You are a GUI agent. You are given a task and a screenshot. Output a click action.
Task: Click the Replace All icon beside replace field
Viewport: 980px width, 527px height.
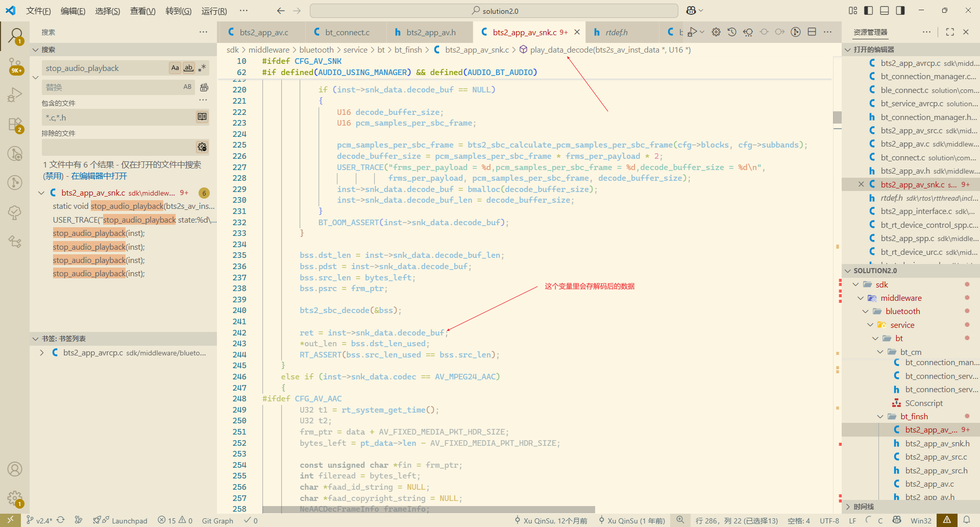pyautogui.click(x=204, y=87)
